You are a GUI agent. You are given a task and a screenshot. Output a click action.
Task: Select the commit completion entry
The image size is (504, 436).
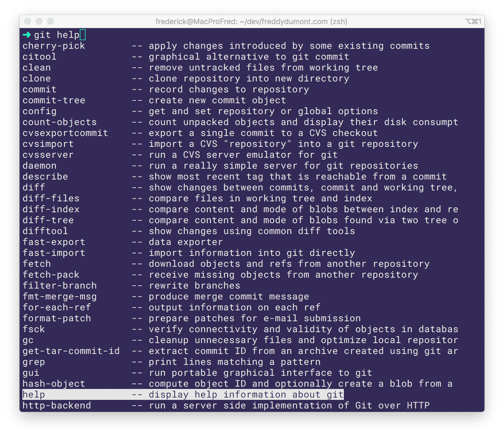click(39, 89)
